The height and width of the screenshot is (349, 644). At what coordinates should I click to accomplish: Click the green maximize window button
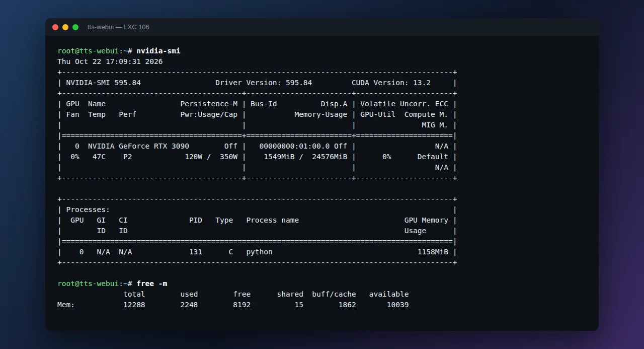click(x=75, y=27)
